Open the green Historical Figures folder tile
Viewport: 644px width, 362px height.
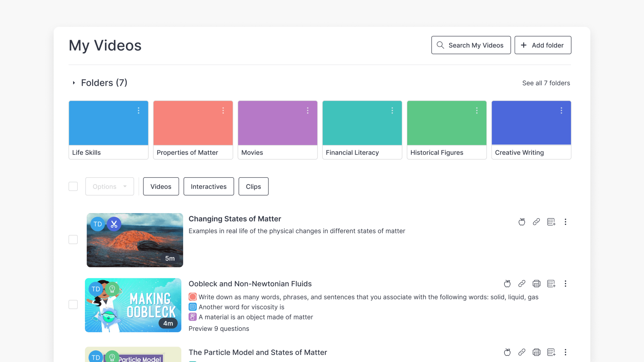pos(446,130)
